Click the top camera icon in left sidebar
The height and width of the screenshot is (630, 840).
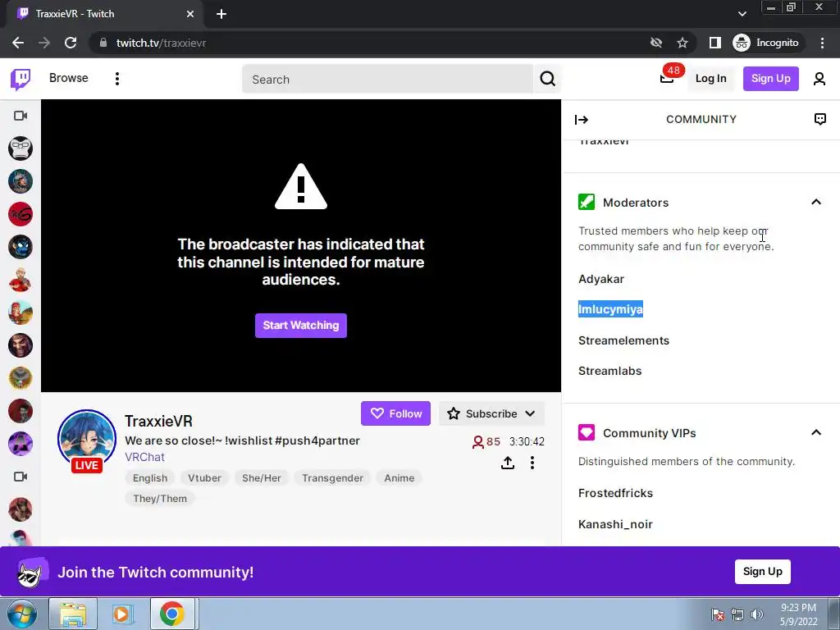coord(21,116)
